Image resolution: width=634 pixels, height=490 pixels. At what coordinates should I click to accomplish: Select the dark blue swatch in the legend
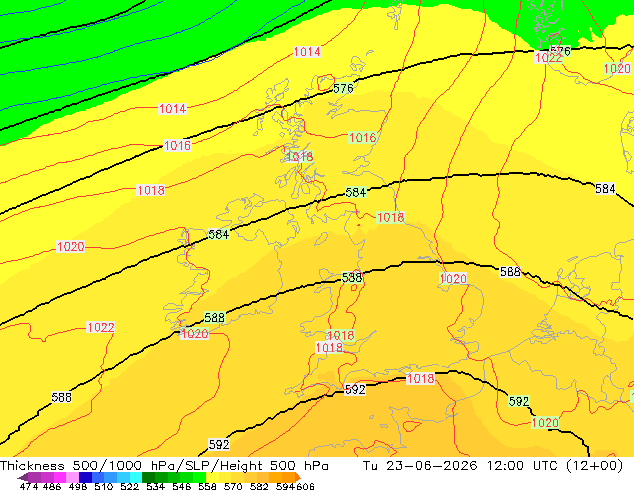[x=85, y=477]
